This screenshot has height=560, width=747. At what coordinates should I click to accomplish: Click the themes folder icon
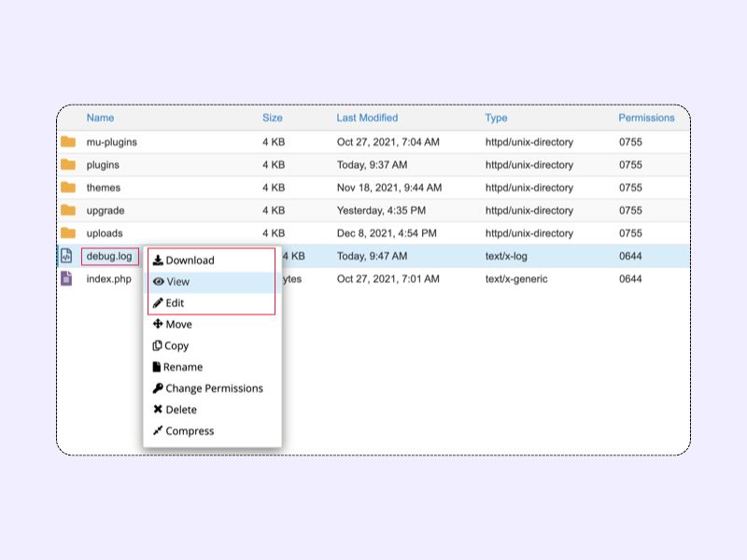[68, 188]
